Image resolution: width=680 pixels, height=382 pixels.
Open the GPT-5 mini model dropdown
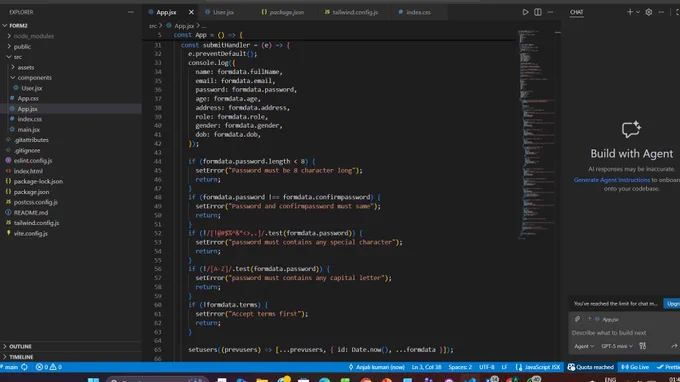[x=617, y=346]
